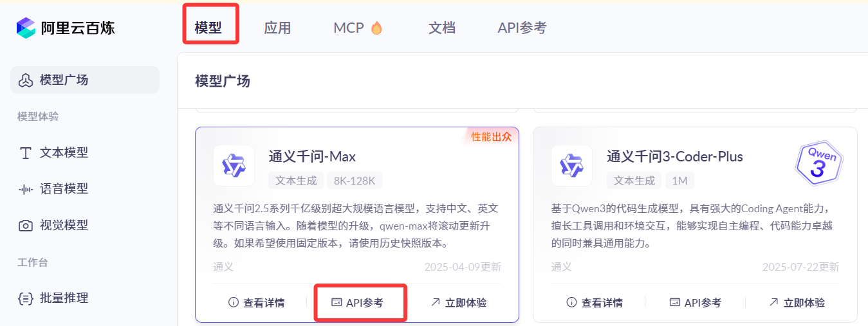The image size is (868, 326).
Task: Click 文本生成 tag on 通义千问3-Coder-Plus card
Action: point(634,181)
